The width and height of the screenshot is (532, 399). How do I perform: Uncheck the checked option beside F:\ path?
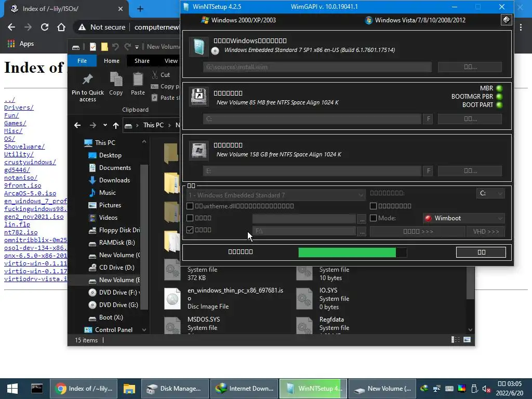(x=190, y=230)
